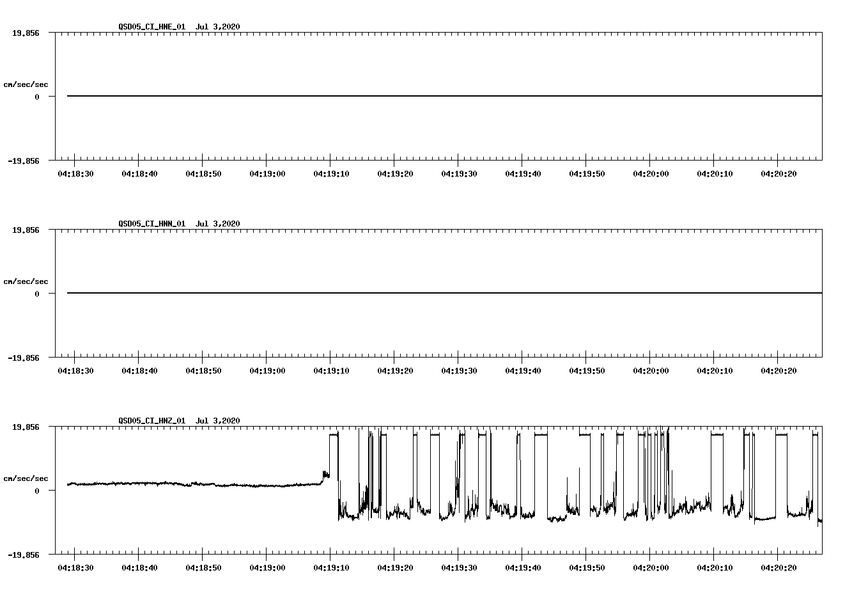
Task: Choose the 04:19:40 time label under HNN plot
Action: [x=523, y=371]
